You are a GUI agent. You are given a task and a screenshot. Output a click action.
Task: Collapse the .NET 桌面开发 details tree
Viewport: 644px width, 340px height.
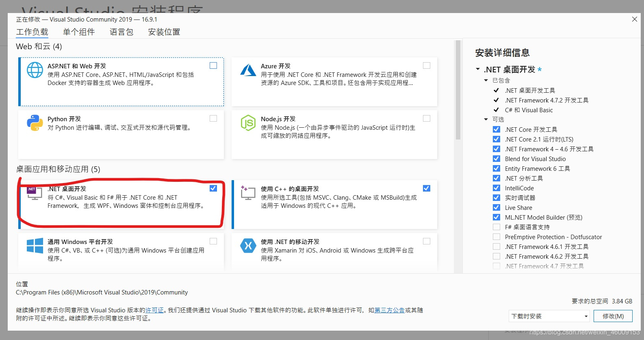point(478,69)
